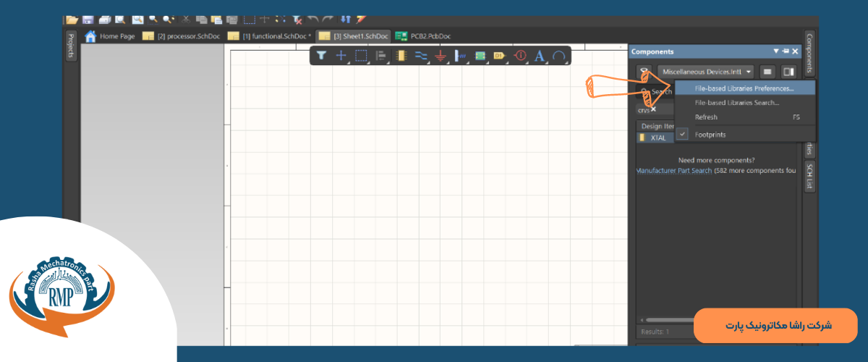Open the Manufacturer Part Search link
Viewport: 868px width, 362px height.
pyautogui.click(x=673, y=171)
